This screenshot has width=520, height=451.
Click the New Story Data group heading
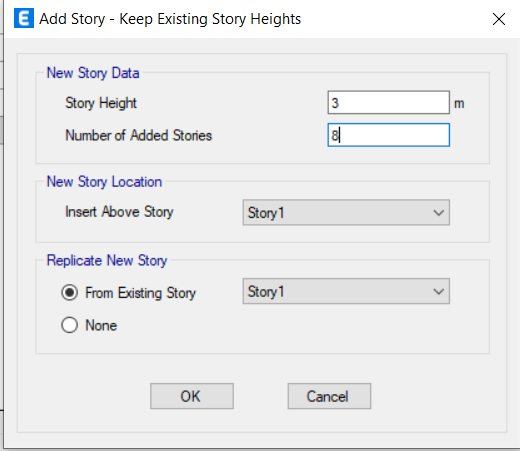[x=93, y=73]
